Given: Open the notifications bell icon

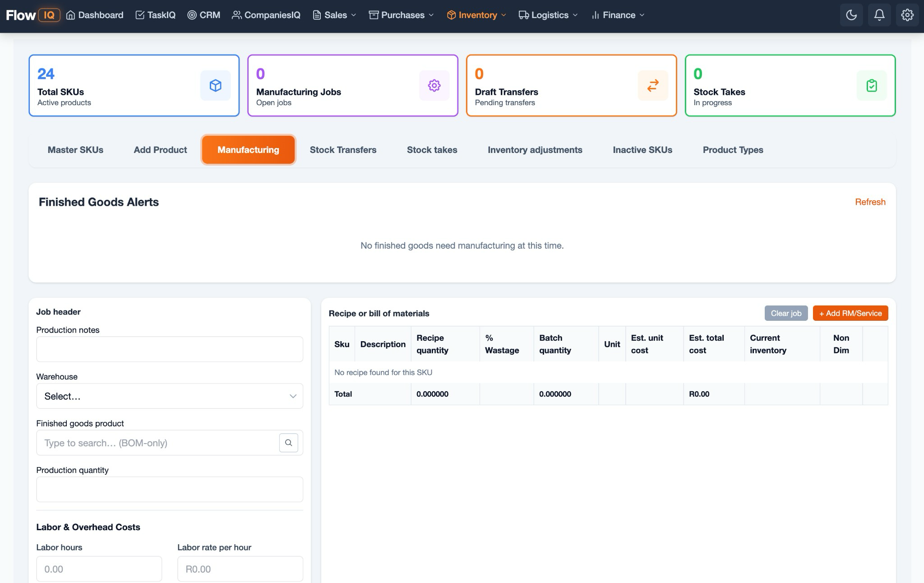Looking at the screenshot, I should [x=879, y=14].
